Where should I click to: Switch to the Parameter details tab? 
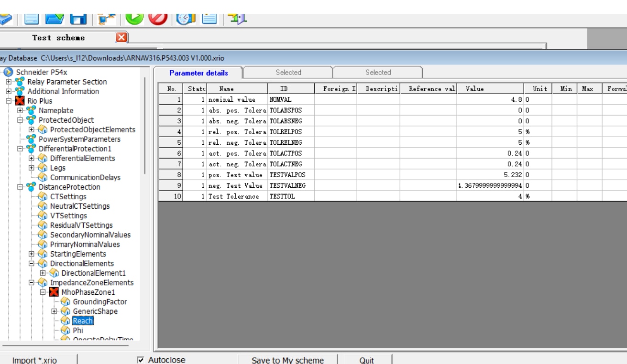[x=198, y=73]
